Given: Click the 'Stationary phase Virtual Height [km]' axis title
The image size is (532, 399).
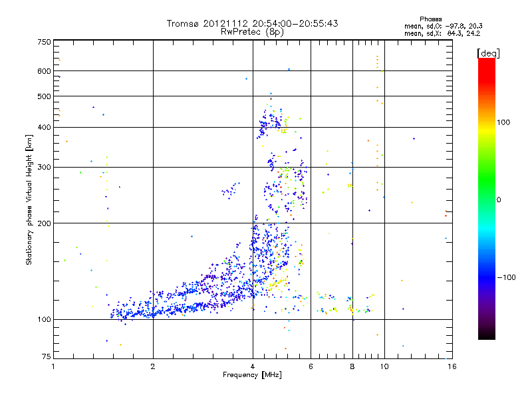Looking at the screenshot, I should coord(29,199).
